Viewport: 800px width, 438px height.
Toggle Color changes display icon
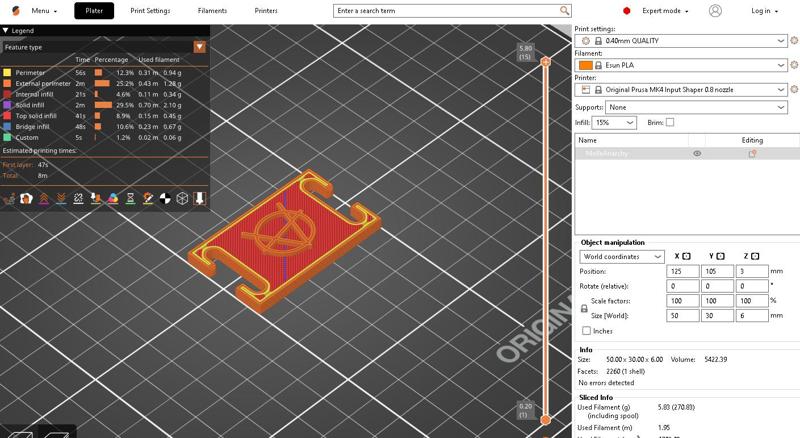(113, 199)
